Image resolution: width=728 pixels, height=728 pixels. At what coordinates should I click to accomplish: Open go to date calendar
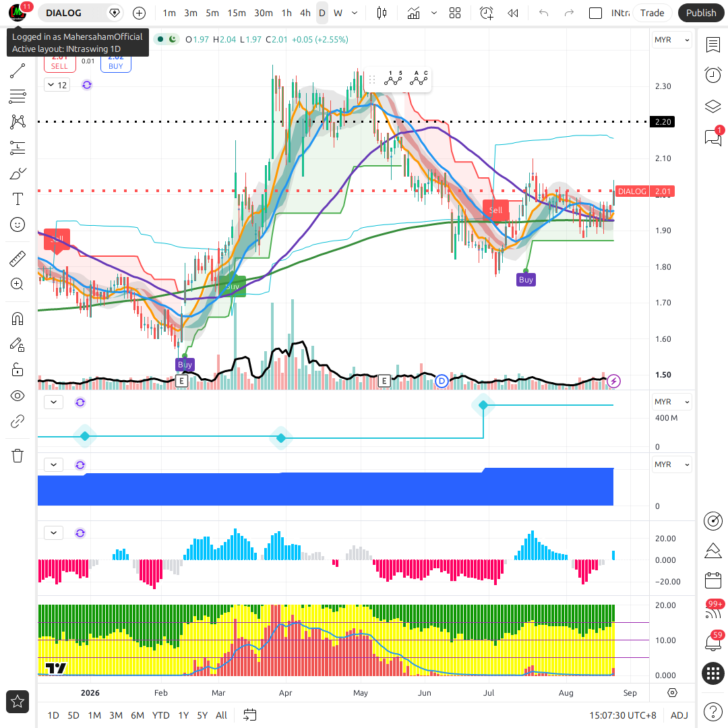click(250, 715)
